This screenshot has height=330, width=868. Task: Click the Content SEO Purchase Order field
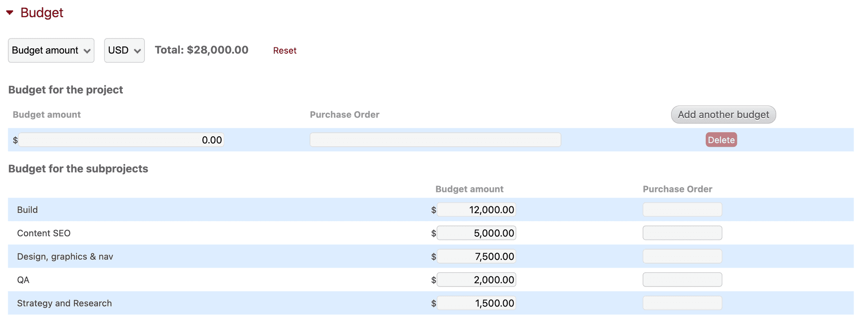click(x=682, y=233)
